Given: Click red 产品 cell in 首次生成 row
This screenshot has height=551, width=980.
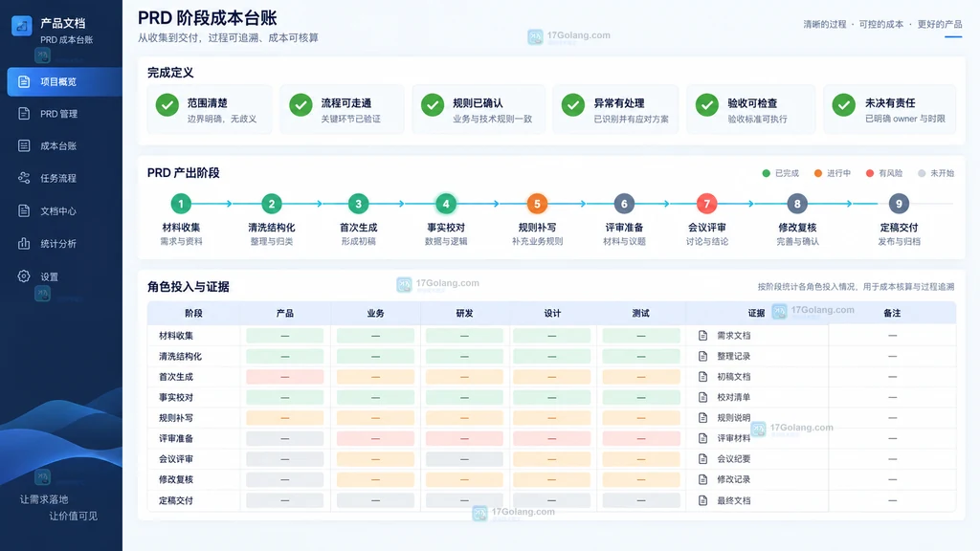Looking at the screenshot, I should pos(285,377).
